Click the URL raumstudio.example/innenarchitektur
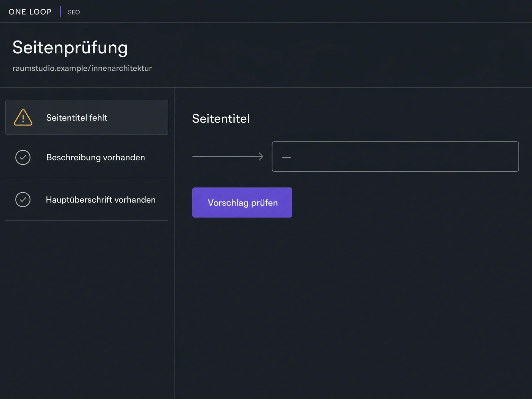This screenshot has height=399, width=532. tap(82, 68)
